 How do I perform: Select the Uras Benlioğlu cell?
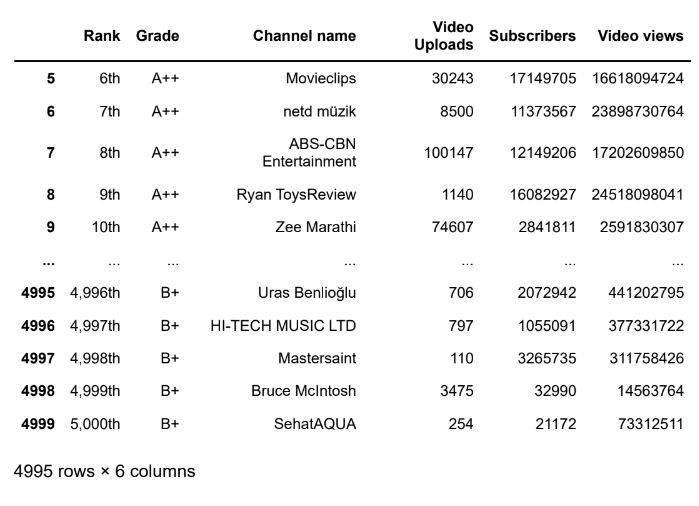[307, 293]
